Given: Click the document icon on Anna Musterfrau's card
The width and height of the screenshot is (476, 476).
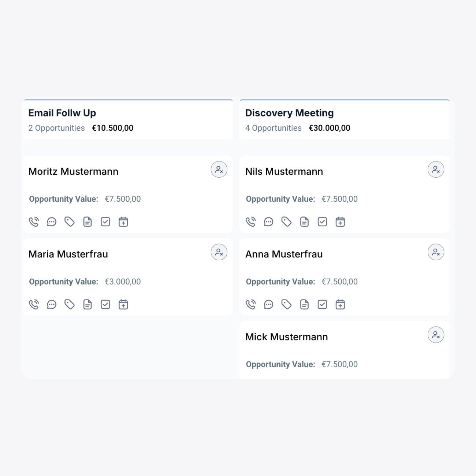Looking at the screenshot, I should 304,304.
